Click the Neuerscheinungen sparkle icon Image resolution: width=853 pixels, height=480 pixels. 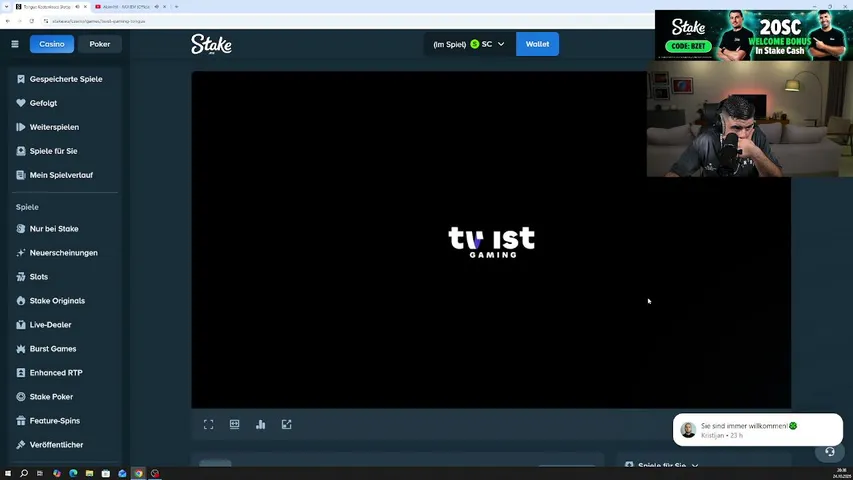tap(21, 253)
